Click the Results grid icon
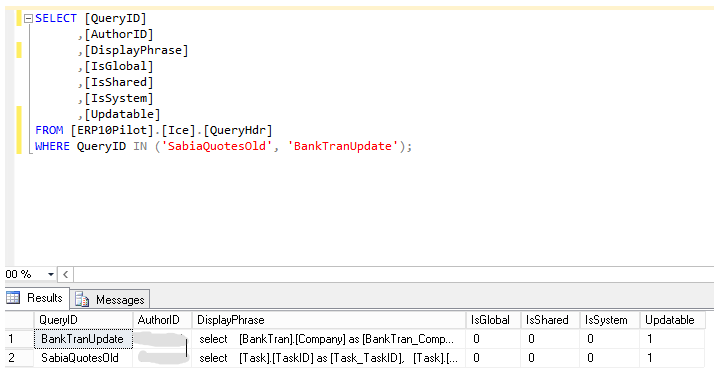 tap(13, 298)
